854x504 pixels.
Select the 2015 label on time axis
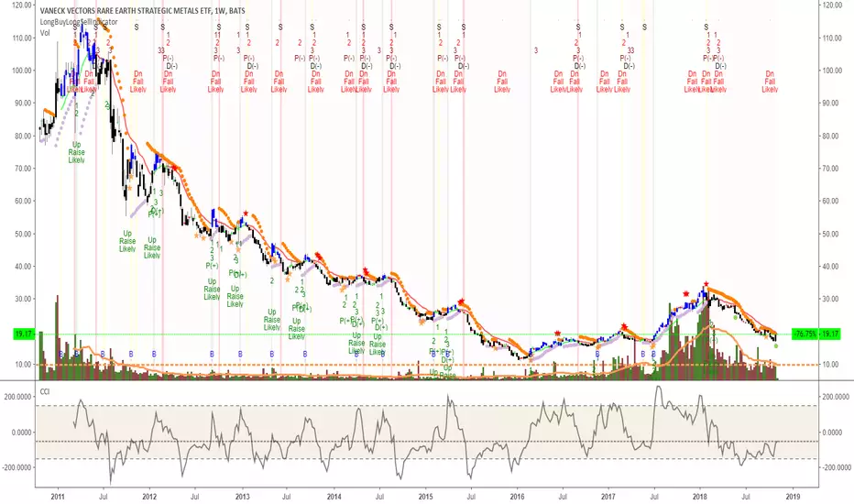[425, 497]
